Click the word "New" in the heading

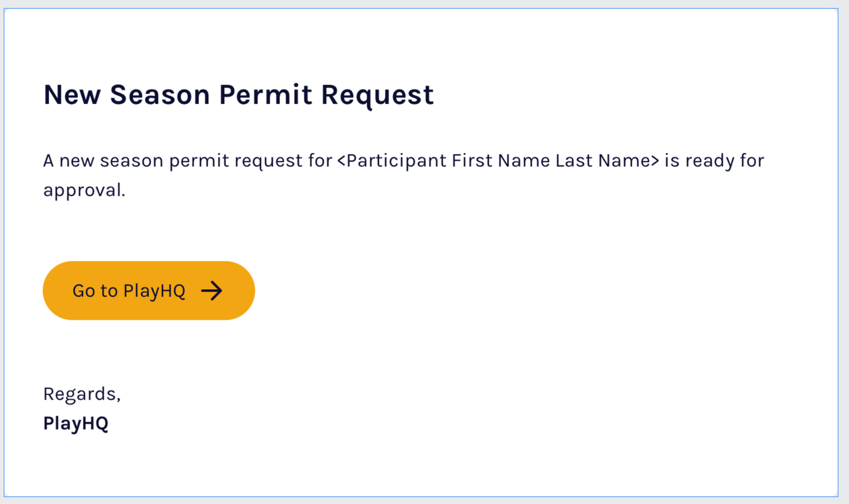click(72, 95)
